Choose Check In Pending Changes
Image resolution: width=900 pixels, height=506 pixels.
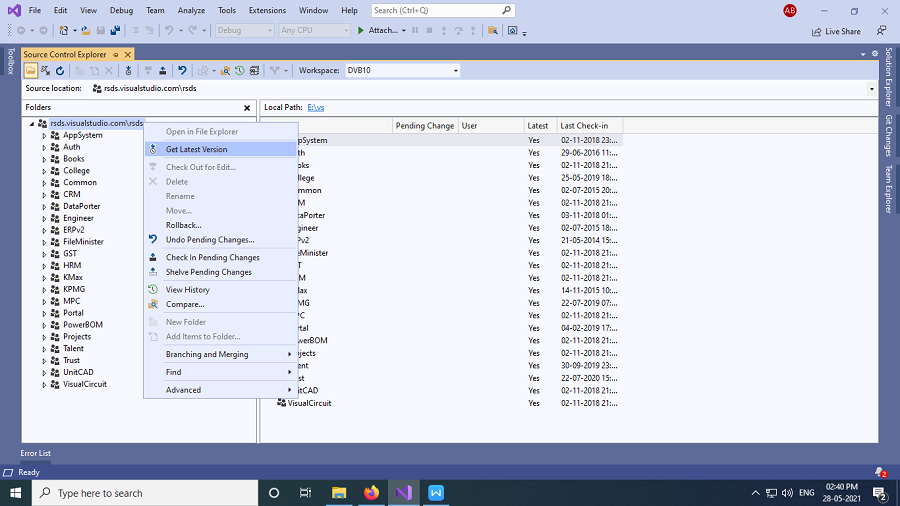pyautogui.click(x=221, y=258)
